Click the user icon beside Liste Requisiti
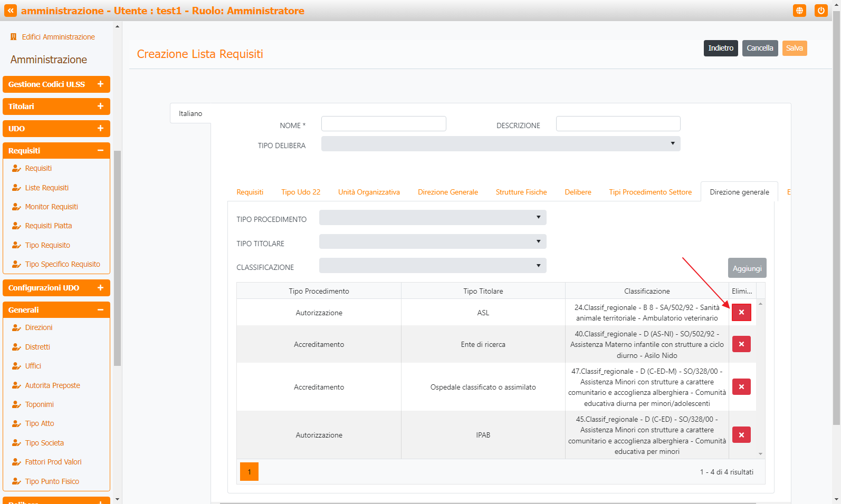The width and height of the screenshot is (841, 504). point(16,188)
